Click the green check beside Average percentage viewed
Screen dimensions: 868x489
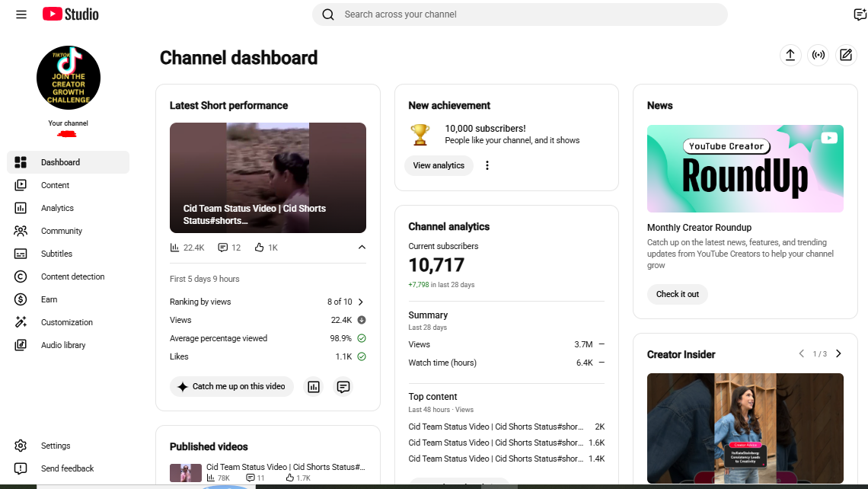pos(362,338)
